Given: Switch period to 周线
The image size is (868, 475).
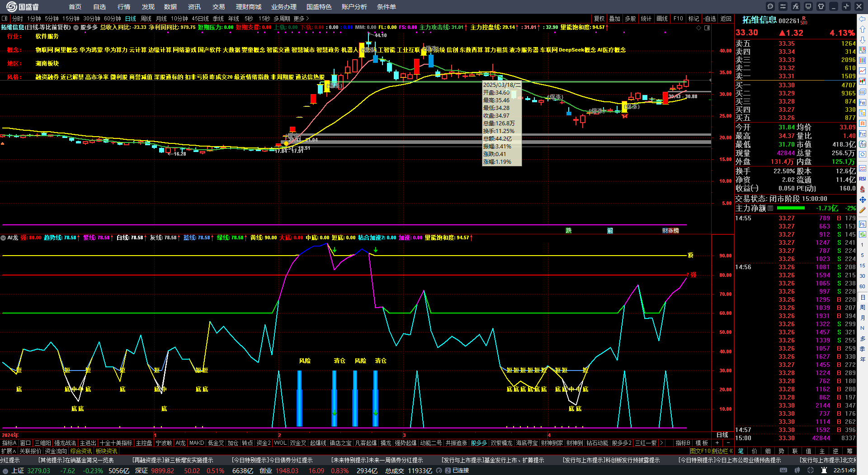Looking at the screenshot, I should coord(146,19).
